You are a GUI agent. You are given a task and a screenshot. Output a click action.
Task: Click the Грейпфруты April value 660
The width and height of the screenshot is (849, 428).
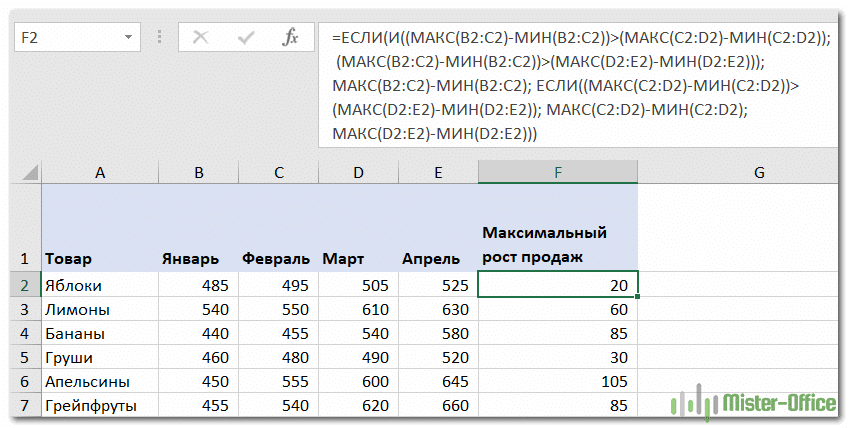(x=438, y=405)
